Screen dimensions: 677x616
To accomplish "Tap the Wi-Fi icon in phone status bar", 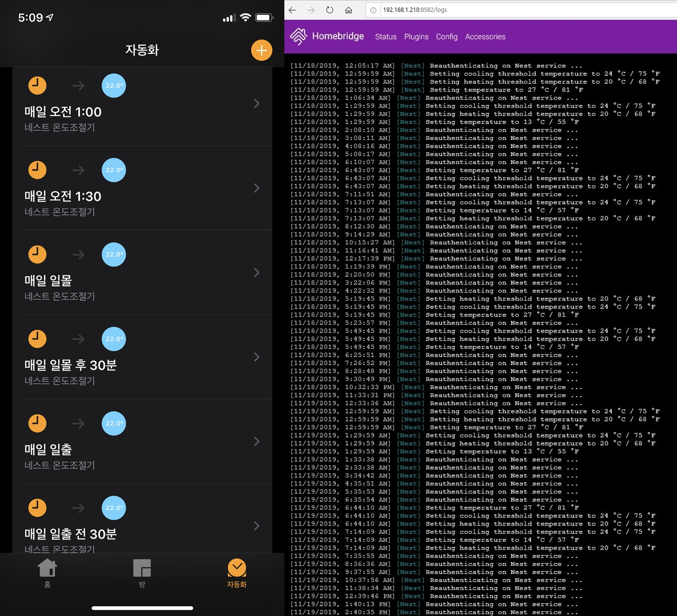I will pyautogui.click(x=245, y=17).
